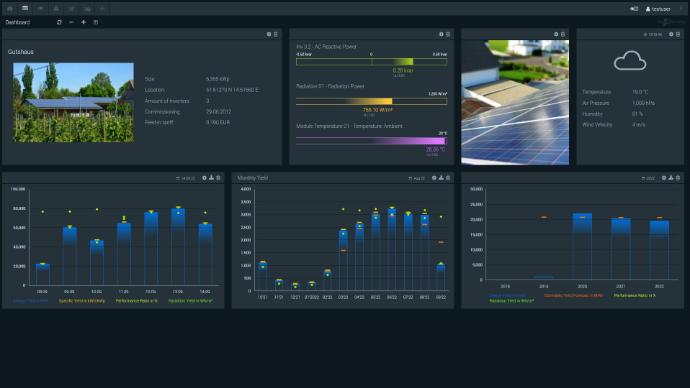Select the highlighted dashboard tab in top toolbar
This screenshot has width=690, height=388.
click(x=25, y=8)
